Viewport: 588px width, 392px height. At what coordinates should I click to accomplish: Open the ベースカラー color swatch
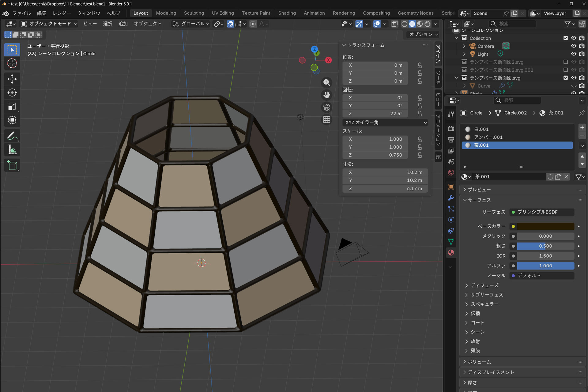(x=545, y=226)
